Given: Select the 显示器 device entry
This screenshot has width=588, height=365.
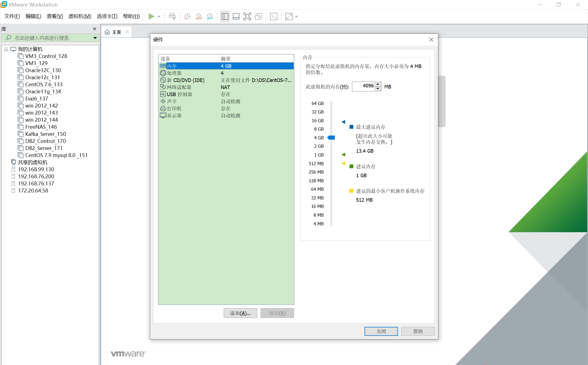Looking at the screenshot, I should click(x=174, y=115).
